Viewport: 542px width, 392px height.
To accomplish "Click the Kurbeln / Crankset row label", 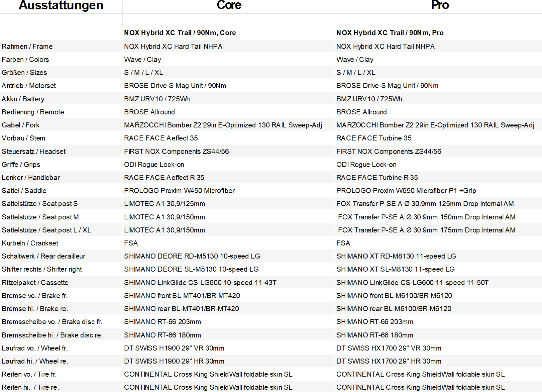I will coord(30,243).
